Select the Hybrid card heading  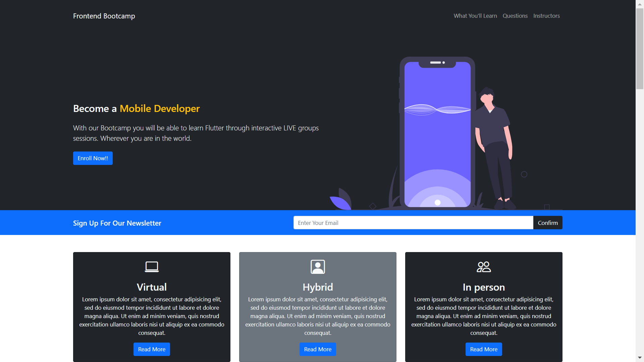click(x=318, y=287)
